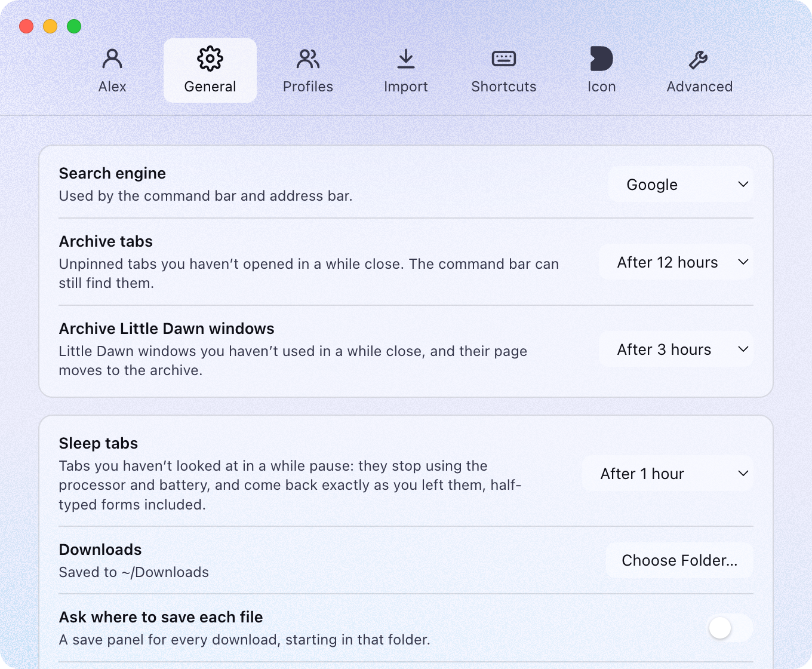Switch to the Import tab label
This screenshot has height=669, width=812.
(406, 87)
